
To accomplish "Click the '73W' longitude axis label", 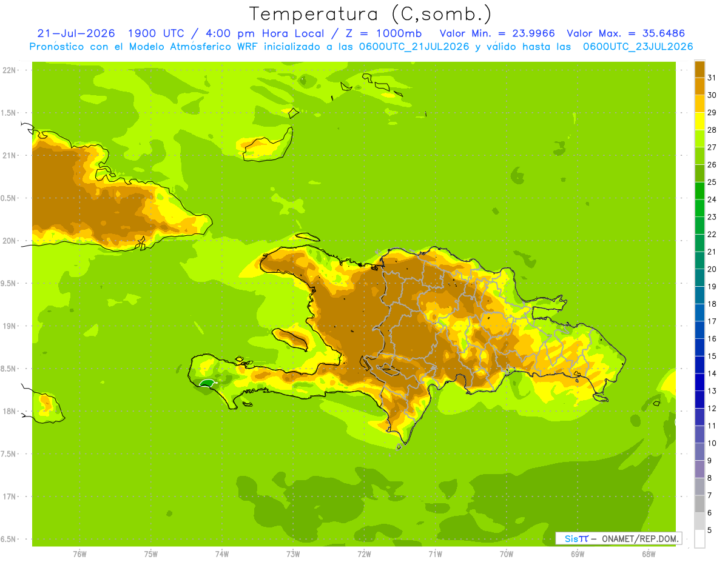I will 293,554.
